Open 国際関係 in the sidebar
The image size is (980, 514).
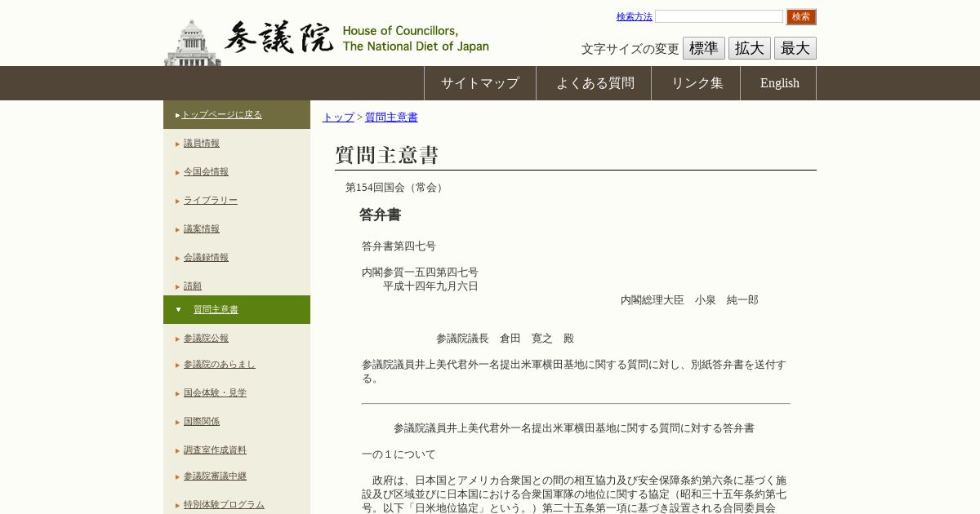(x=202, y=421)
